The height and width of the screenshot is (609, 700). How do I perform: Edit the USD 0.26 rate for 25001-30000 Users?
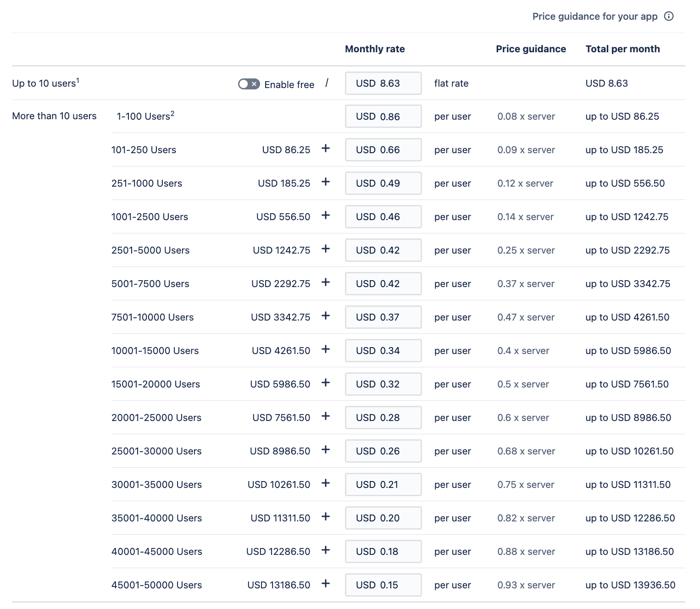click(x=383, y=450)
